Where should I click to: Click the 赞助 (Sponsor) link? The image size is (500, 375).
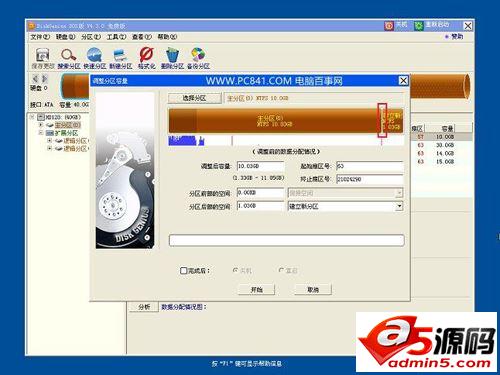click(x=457, y=36)
